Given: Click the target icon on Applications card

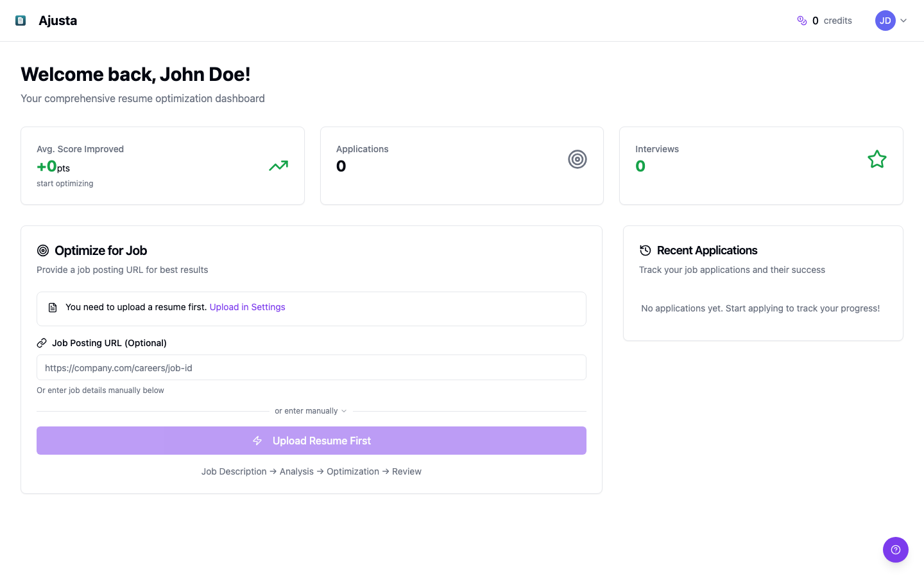Looking at the screenshot, I should pos(577,159).
